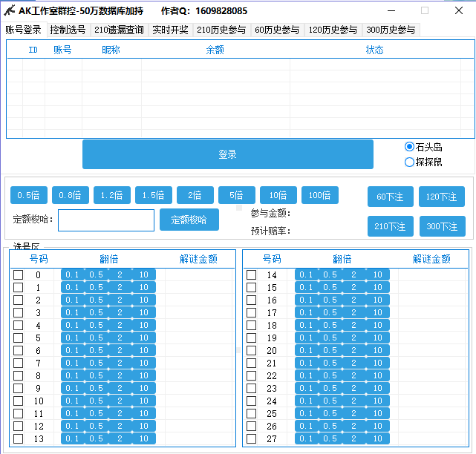This screenshot has height=454, width=476.
Task: Click the 300下注 button
Action: [x=441, y=226]
